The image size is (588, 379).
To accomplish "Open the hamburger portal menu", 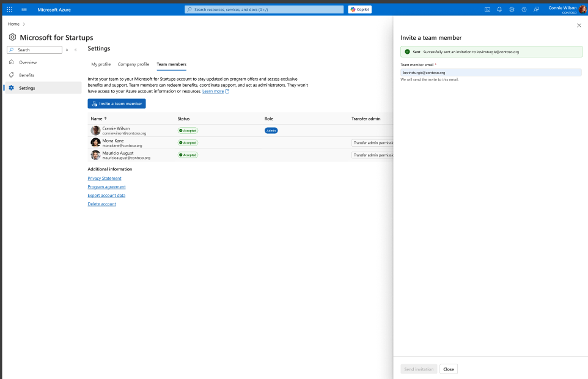I will pyautogui.click(x=24, y=9).
